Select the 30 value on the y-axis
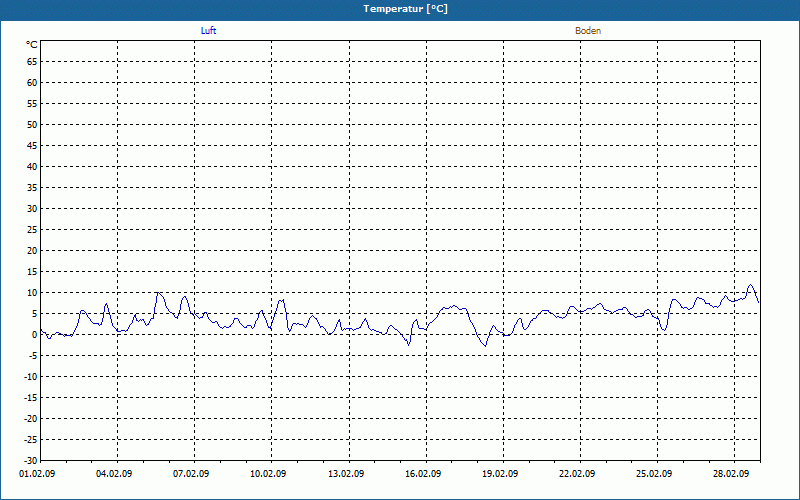 32,209
